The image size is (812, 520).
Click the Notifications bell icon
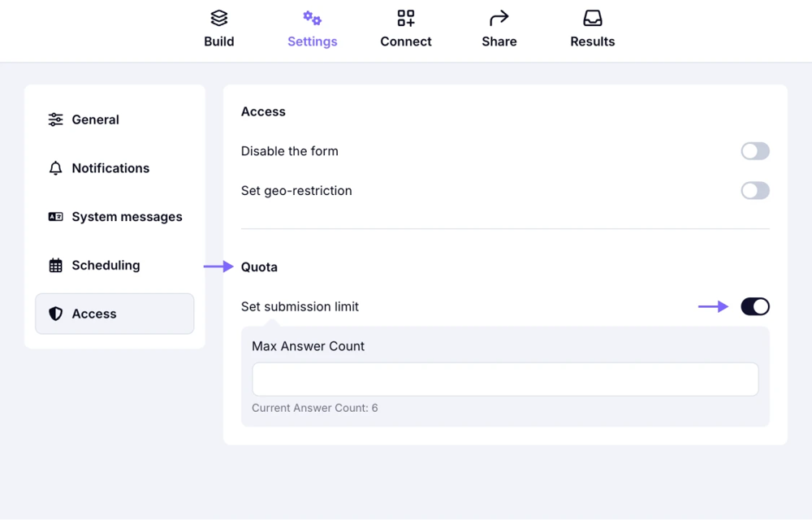tap(55, 167)
